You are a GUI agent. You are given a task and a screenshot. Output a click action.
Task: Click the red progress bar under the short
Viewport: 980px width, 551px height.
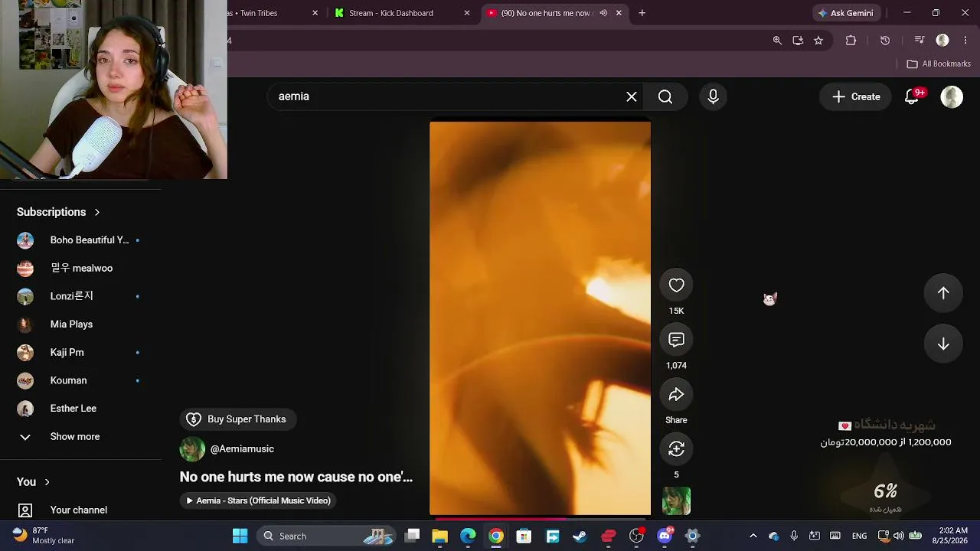pyautogui.click(x=540, y=518)
